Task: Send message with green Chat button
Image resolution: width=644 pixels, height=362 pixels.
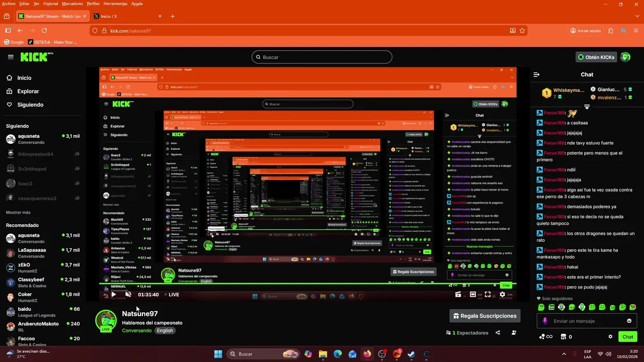Action: coord(628,337)
